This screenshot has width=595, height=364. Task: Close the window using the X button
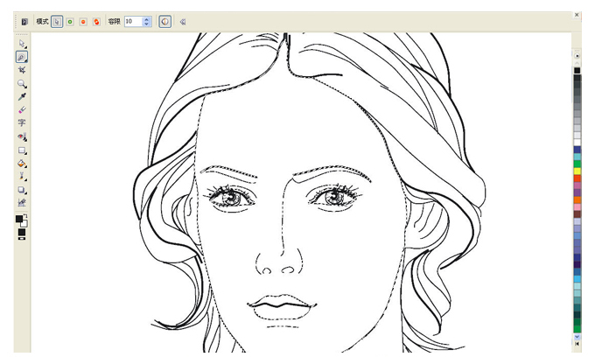pos(577,15)
